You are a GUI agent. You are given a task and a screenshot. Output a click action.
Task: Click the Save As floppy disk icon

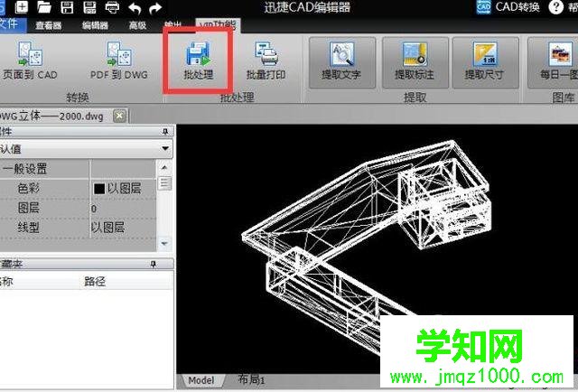[89, 7]
